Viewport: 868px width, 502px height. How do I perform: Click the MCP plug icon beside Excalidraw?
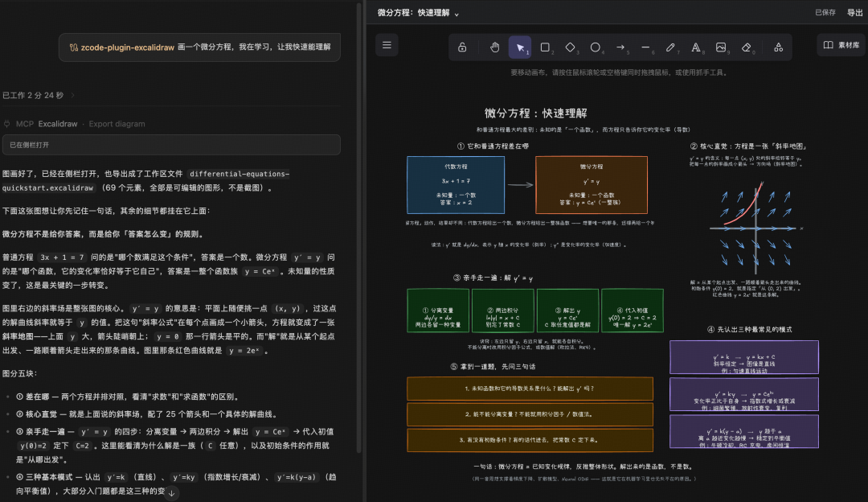click(7, 124)
